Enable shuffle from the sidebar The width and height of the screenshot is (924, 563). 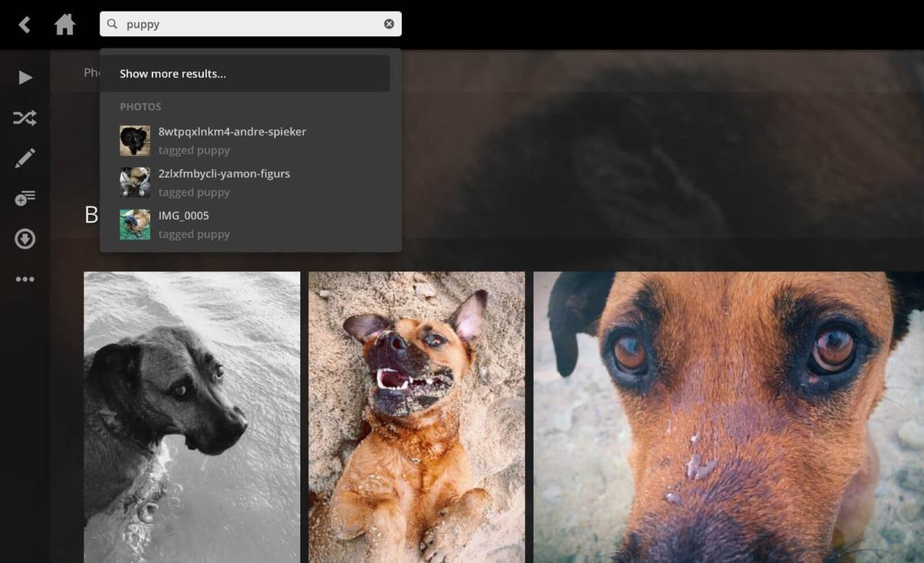25,118
